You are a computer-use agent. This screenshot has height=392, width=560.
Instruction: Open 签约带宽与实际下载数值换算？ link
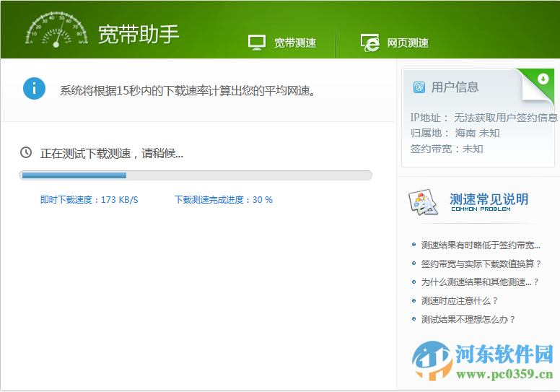pos(481,263)
